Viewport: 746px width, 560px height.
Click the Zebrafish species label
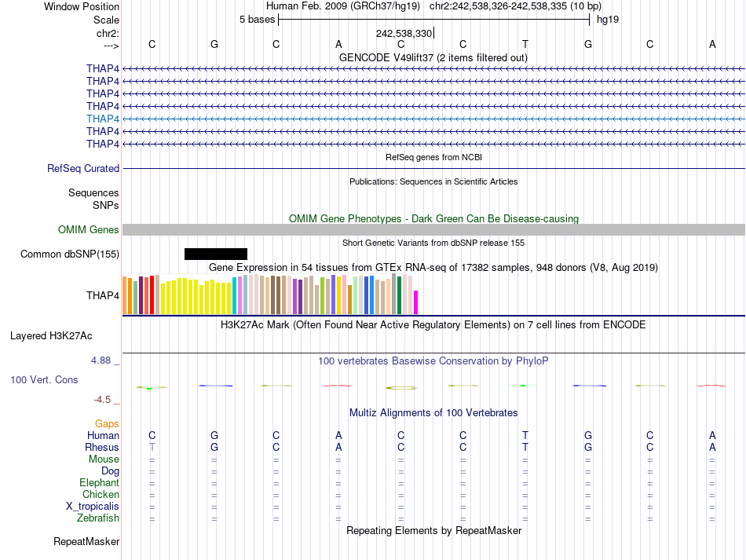click(98, 518)
